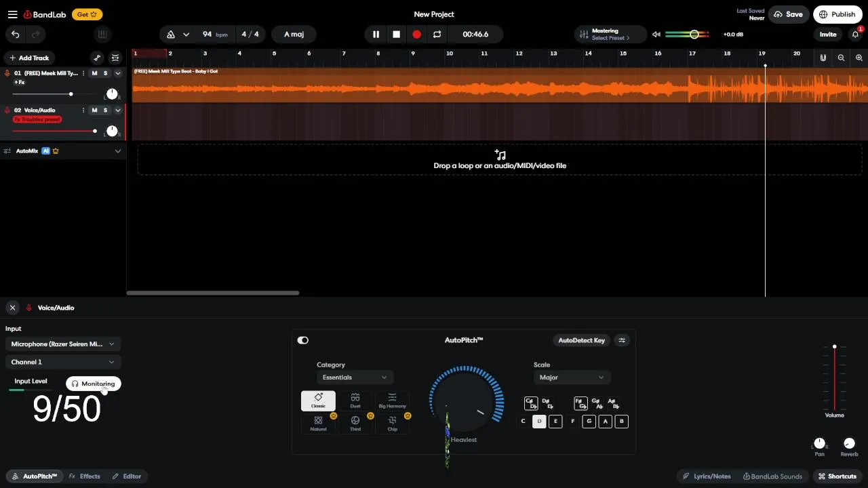Viewport: 868px width, 488px height.
Task: Click the Get membership crown button
Action: tap(87, 14)
